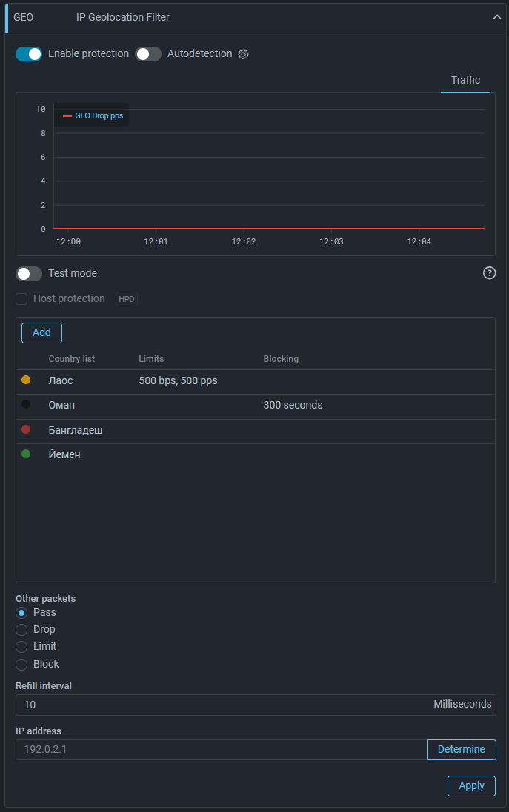
Task: Click the red status dot for Бангладеш
Action: [26, 429]
